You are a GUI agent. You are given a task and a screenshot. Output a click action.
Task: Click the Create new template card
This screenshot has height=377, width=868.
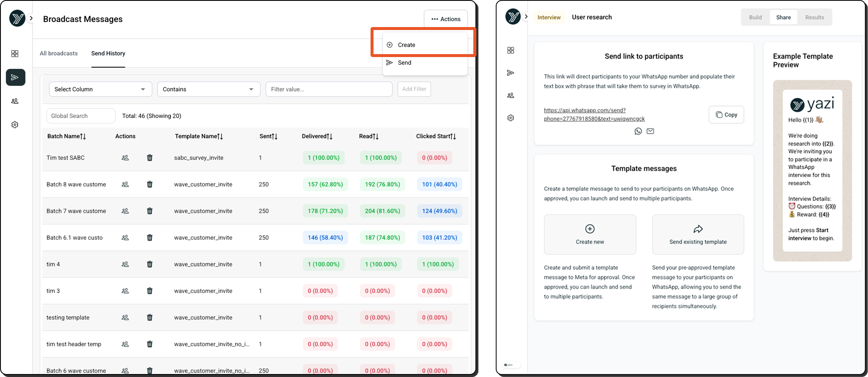(590, 235)
